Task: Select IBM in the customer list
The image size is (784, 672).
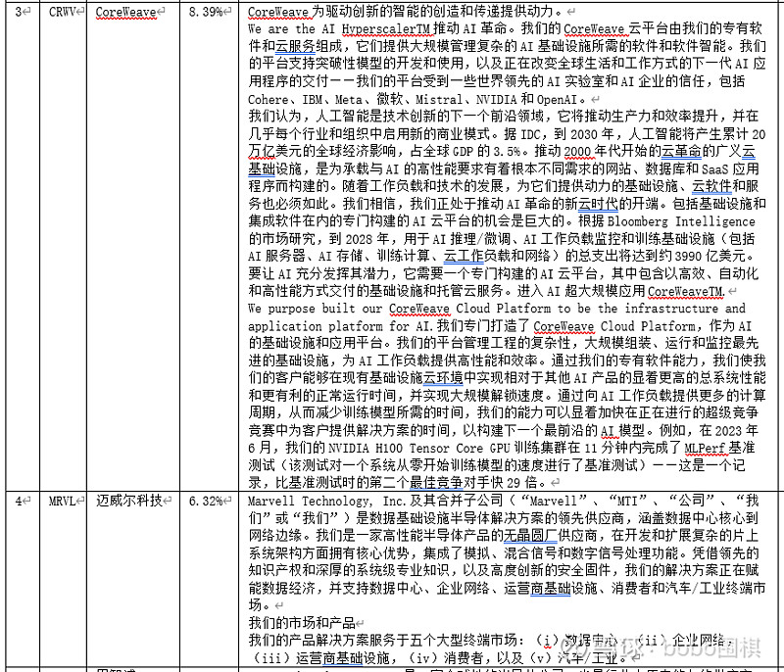Action: pyautogui.click(x=313, y=99)
